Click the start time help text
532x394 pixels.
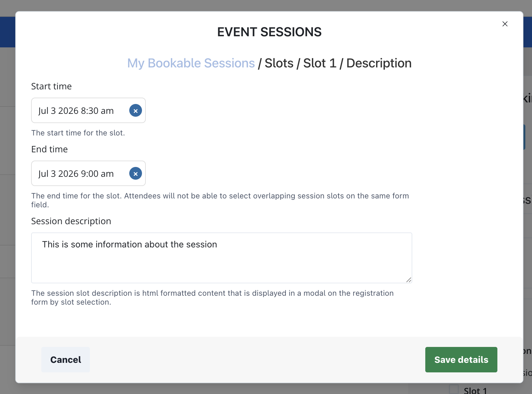click(x=78, y=133)
